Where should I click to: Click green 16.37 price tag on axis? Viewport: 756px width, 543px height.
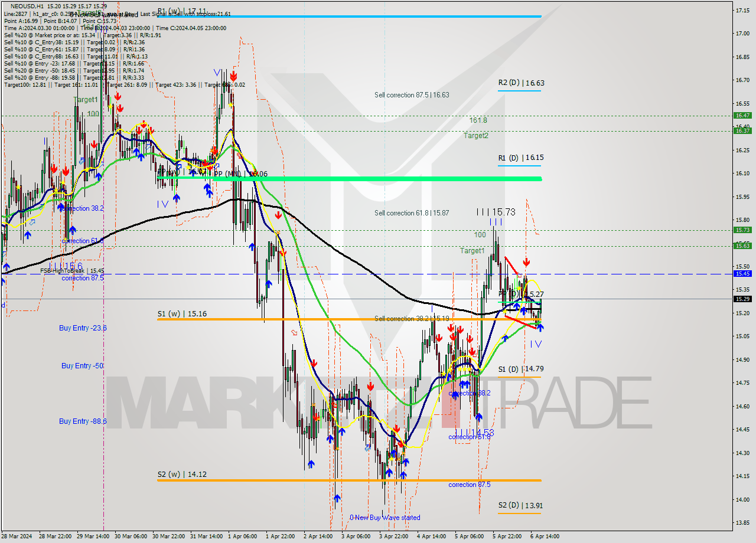742,131
